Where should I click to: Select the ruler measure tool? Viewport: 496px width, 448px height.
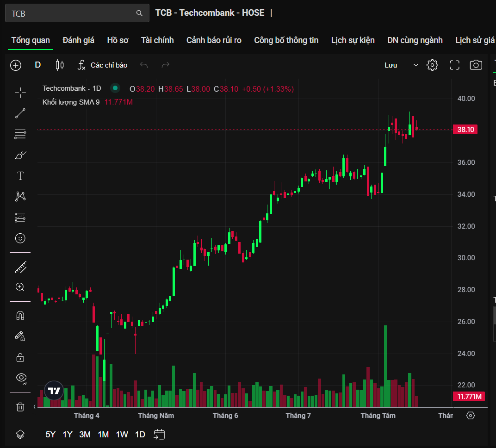(20, 268)
